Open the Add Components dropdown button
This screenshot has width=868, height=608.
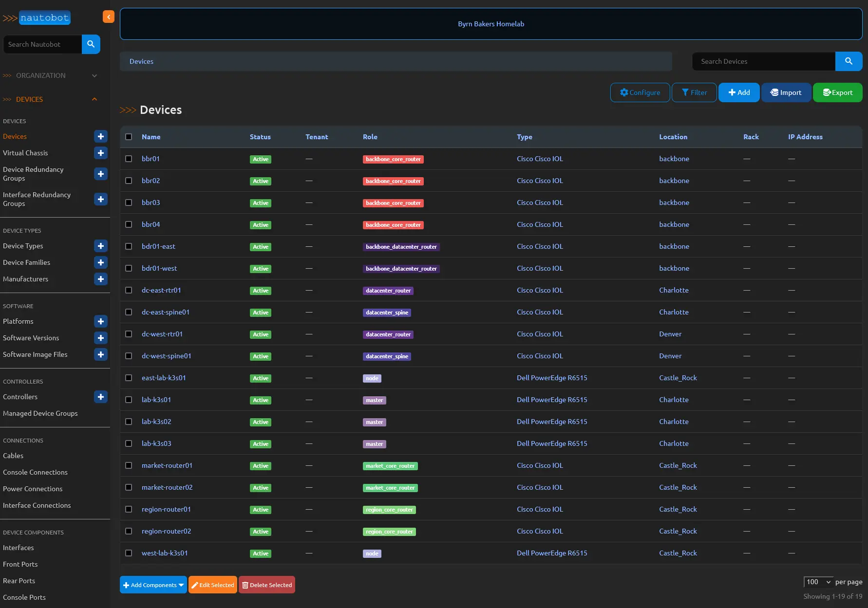[153, 585]
